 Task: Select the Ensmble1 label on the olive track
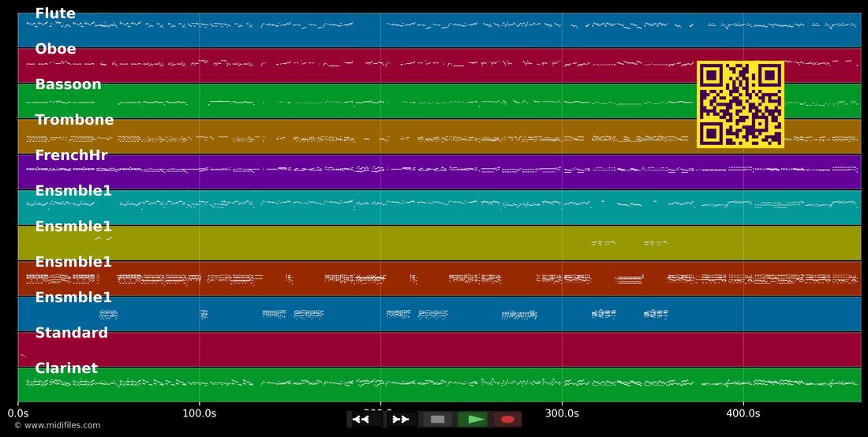(x=73, y=226)
